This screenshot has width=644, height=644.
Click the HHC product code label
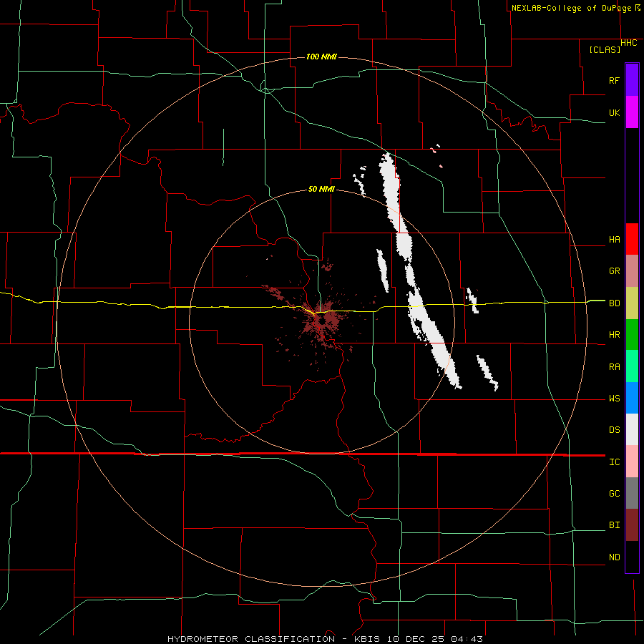click(x=628, y=43)
